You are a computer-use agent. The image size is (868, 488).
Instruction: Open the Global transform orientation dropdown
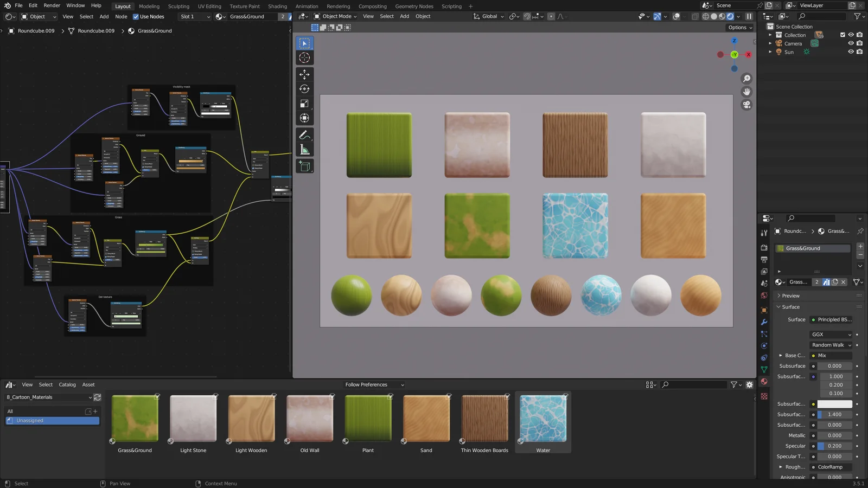pyautogui.click(x=487, y=16)
